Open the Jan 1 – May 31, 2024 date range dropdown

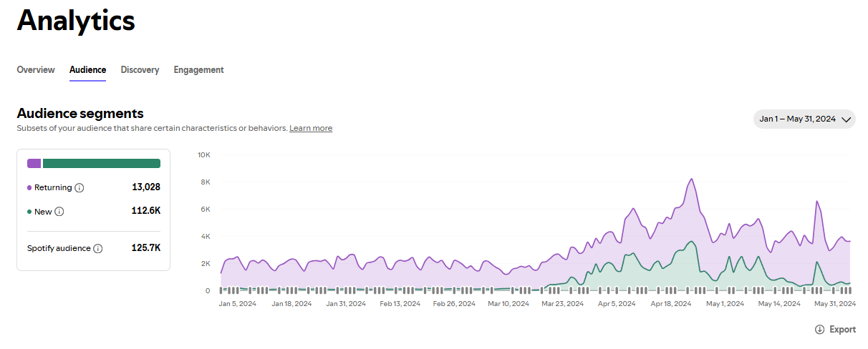804,119
